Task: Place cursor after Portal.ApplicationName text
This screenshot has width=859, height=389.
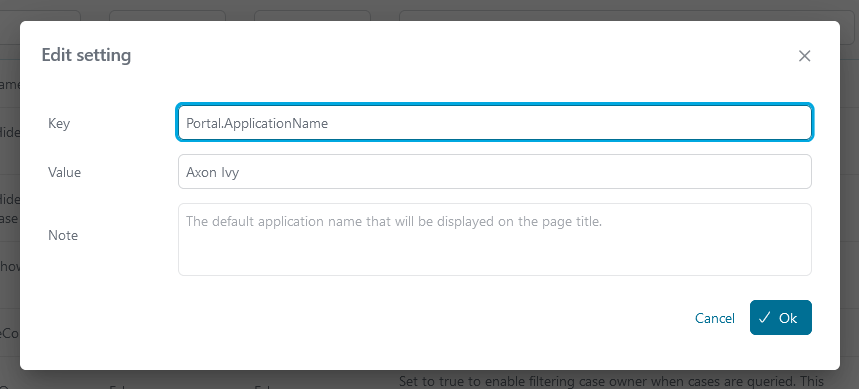Action: pos(329,123)
